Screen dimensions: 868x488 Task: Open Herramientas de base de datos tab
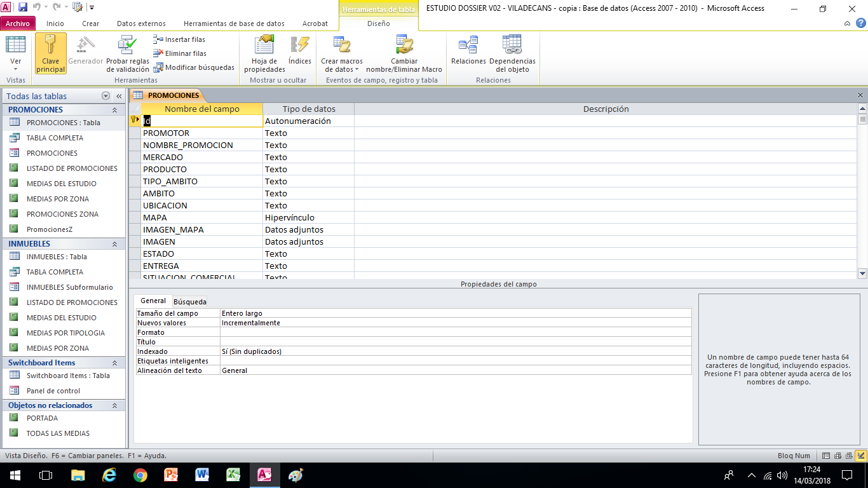tap(234, 24)
